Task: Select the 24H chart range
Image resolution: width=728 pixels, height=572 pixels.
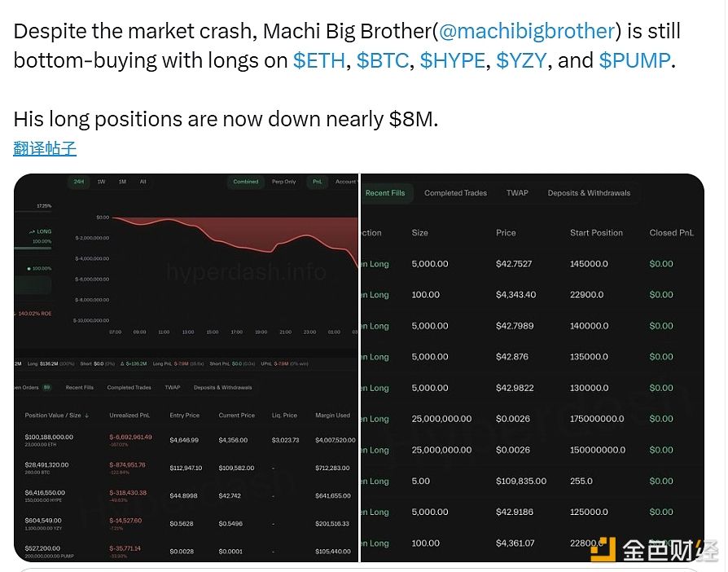Action: [x=79, y=182]
